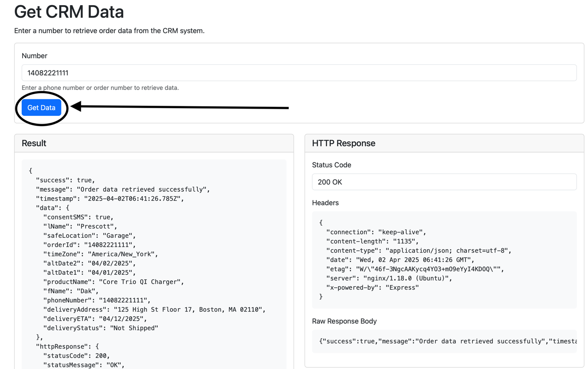The image size is (588, 369).
Task: Click the Number field label
Action: 35,56
